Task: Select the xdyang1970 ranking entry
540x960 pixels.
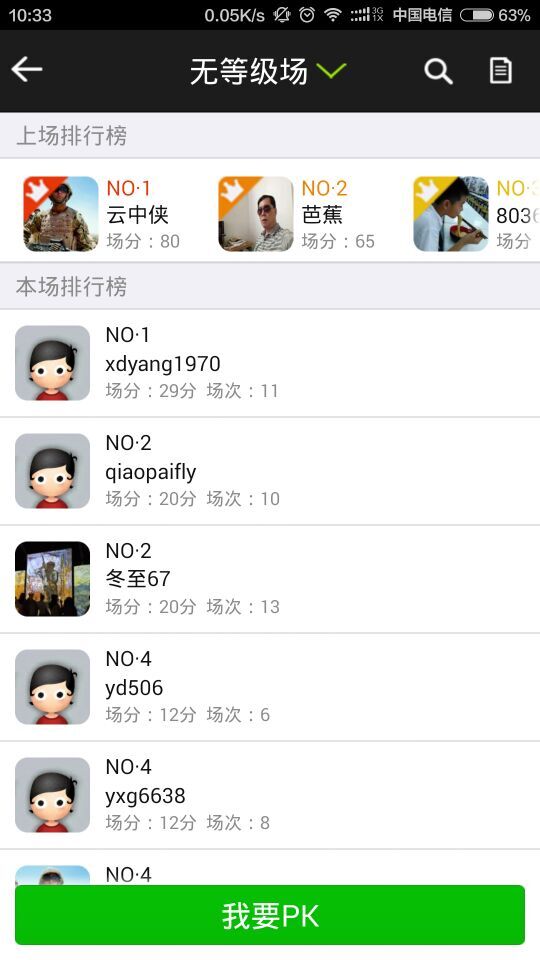Action: pyautogui.click(x=270, y=363)
